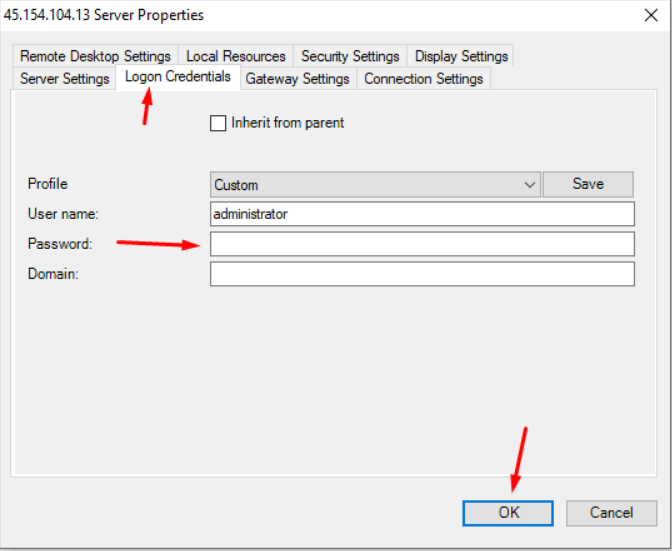Select the Display Settings tab

[461, 56]
